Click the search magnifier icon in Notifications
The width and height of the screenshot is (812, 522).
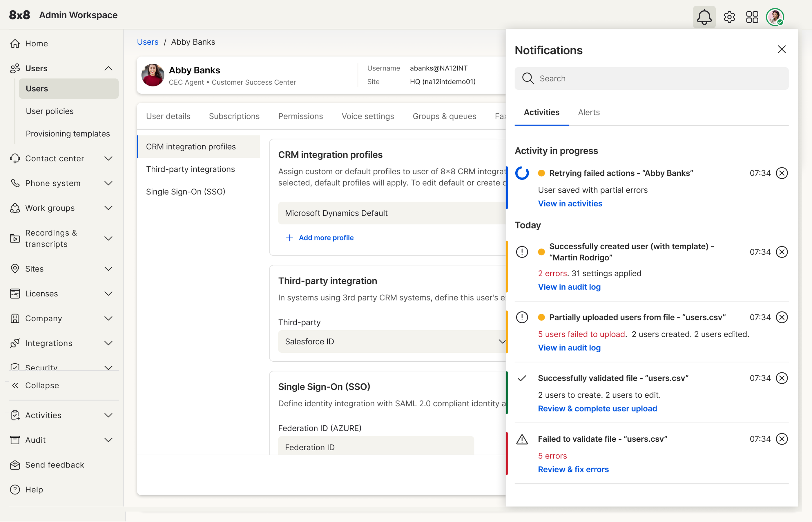pos(528,79)
